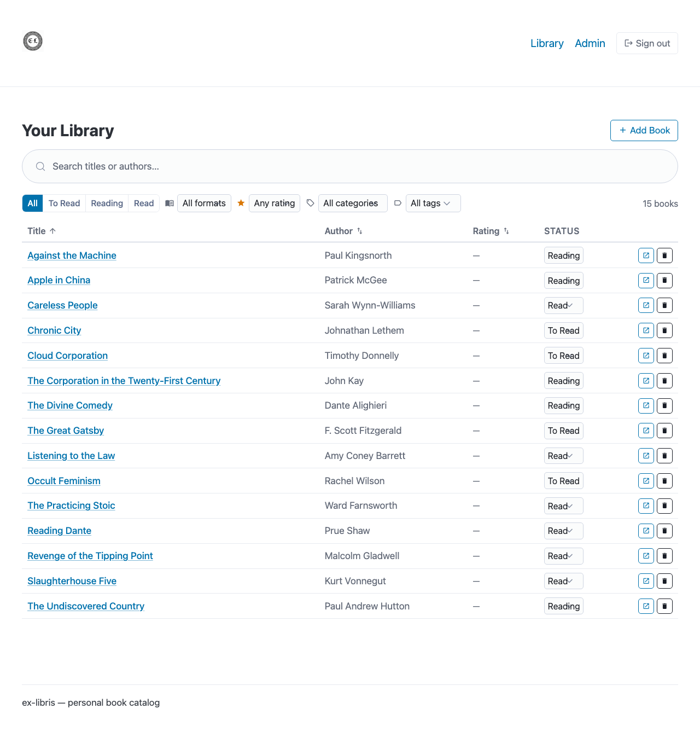Image resolution: width=700 pixels, height=732 pixels.
Task: Toggle Reading status for Apple in China
Action: coord(563,280)
